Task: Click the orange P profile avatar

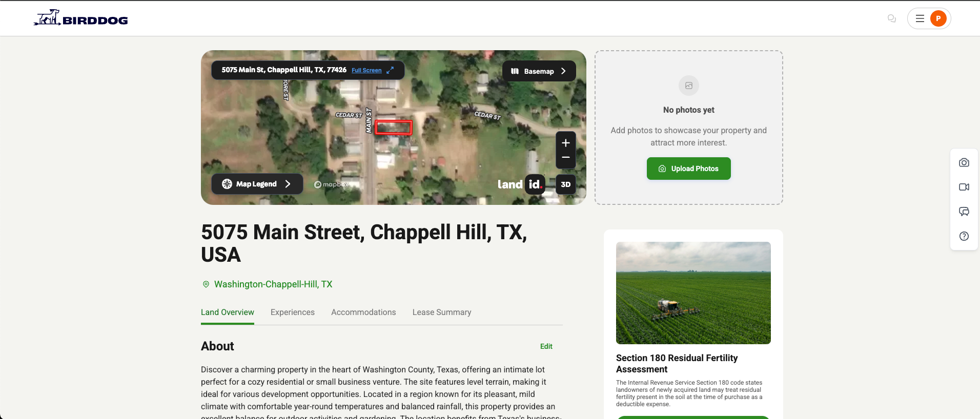Action: [x=938, y=18]
